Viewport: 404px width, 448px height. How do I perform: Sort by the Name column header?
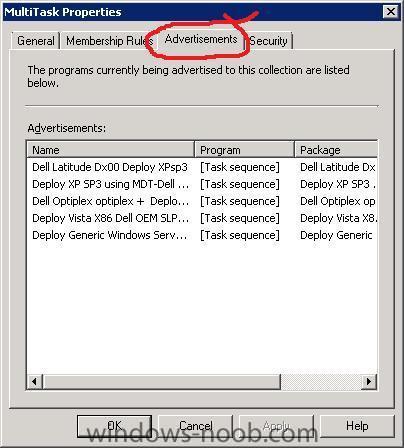coord(110,149)
